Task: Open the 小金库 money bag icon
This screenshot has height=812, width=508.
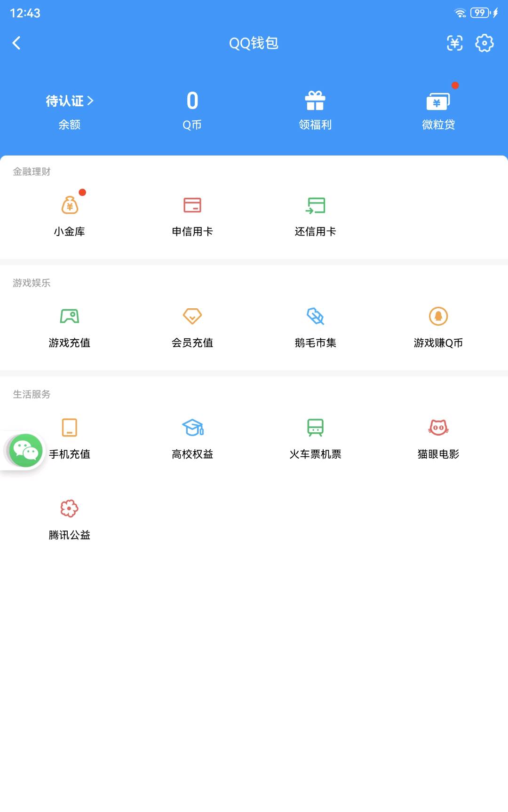Action: pos(70,205)
